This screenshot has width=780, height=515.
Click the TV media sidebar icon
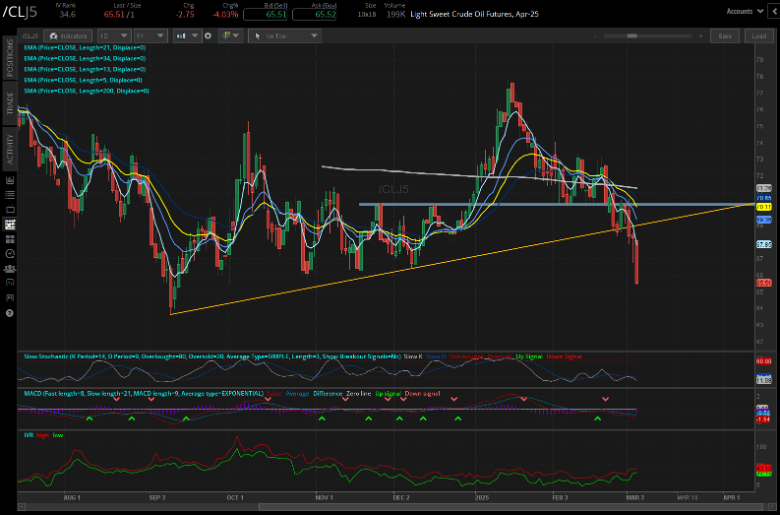[x=9, y=209]
